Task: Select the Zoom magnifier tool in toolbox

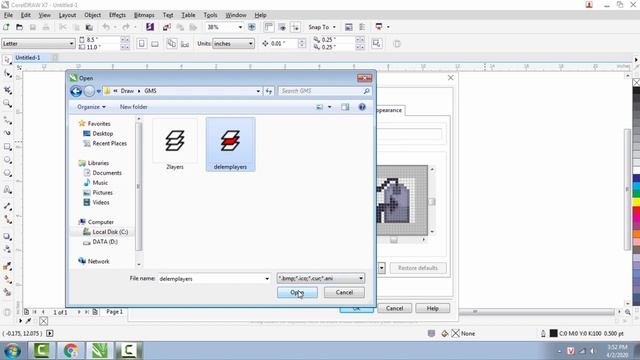Action: pyautogui.click(x=7, y=103)
